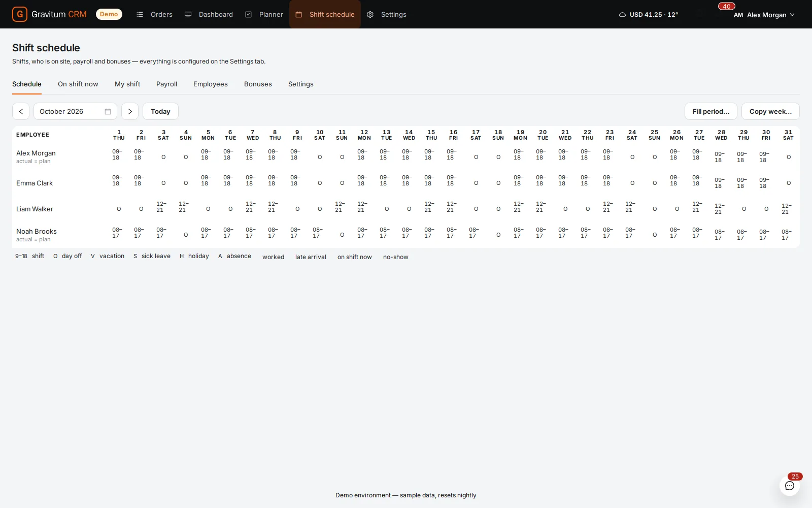Click the USD 41.25 currency rate text

pos(646,15)
